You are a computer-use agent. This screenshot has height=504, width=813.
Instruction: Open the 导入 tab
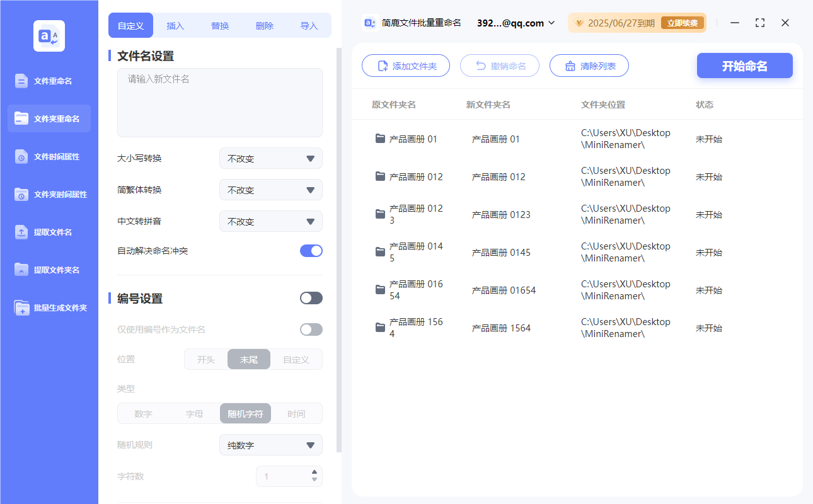pyautogui.click(x=309, y=25)
